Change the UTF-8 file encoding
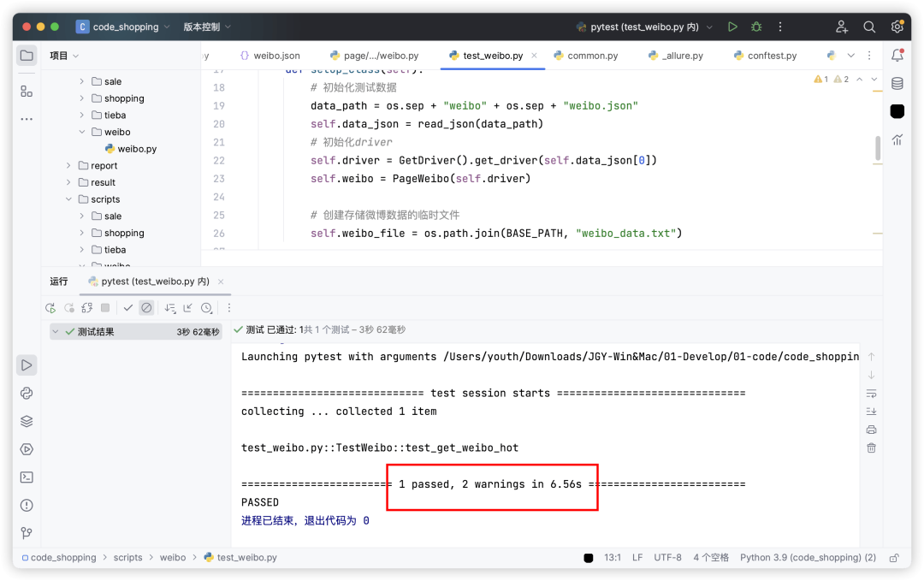 [667, 557]
